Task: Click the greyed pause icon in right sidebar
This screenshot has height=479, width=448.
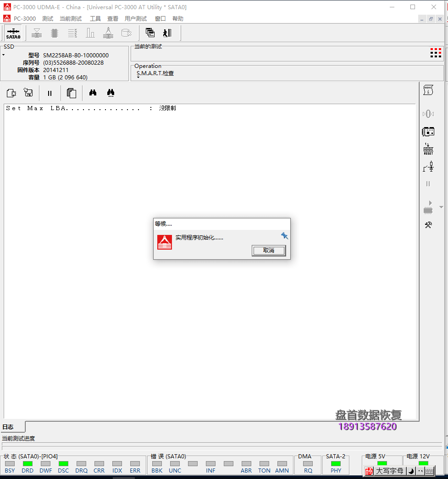Action: (x=428, y=184)
